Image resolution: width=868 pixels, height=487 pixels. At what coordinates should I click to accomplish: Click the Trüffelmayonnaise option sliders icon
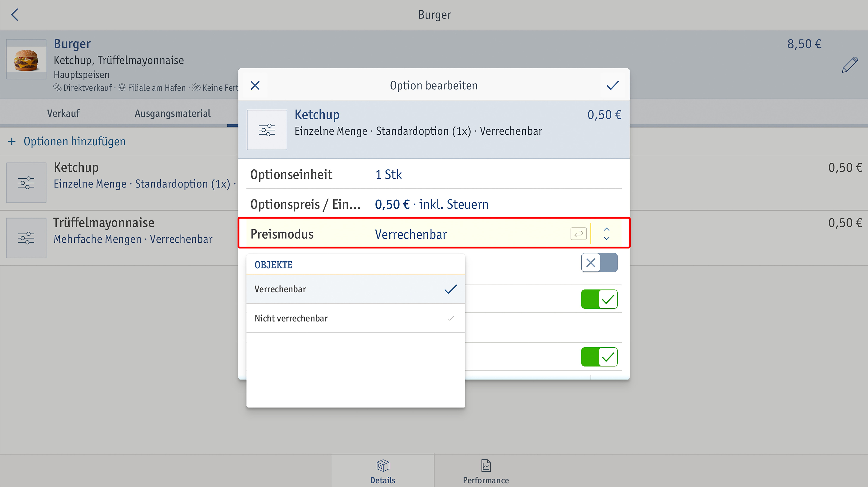click(26, 238)
